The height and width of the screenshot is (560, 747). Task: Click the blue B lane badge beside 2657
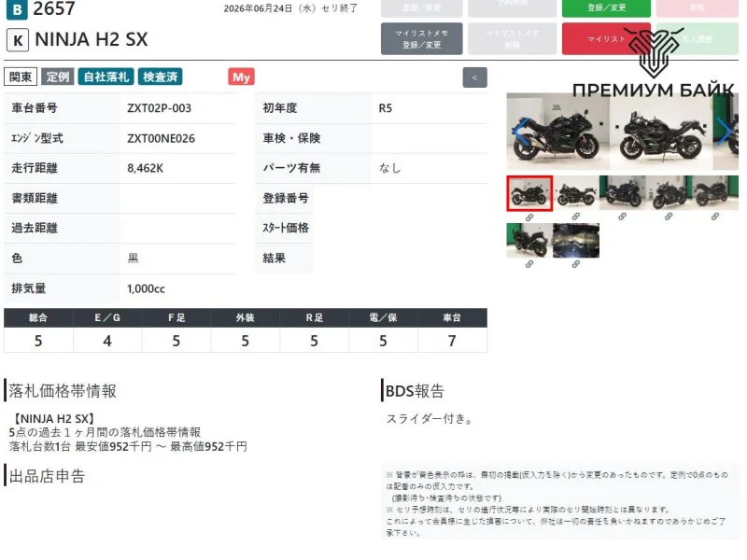pos(17,9)
